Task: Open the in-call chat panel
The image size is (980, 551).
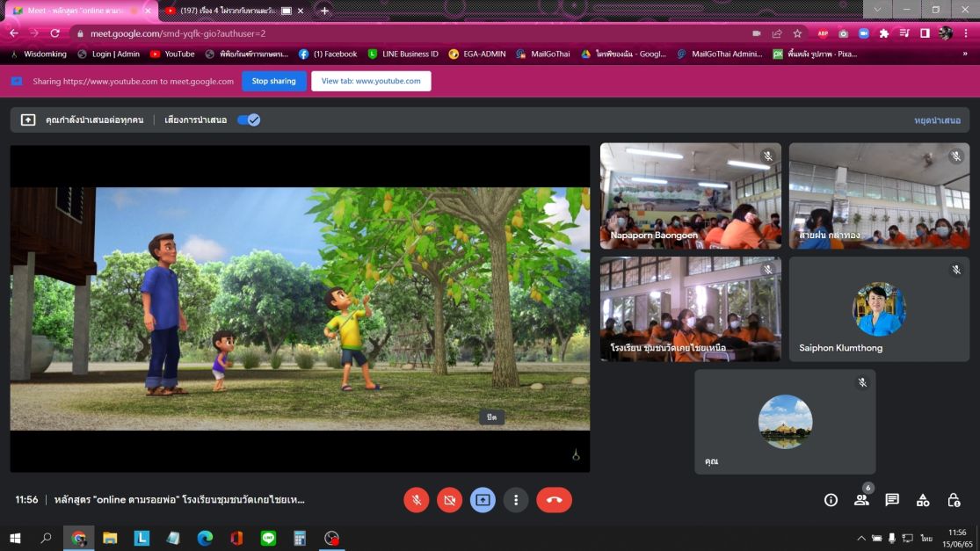Action: pos(892,500)
